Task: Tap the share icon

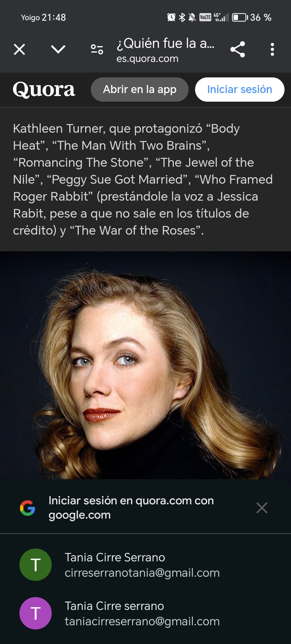Action: [238, 49]
